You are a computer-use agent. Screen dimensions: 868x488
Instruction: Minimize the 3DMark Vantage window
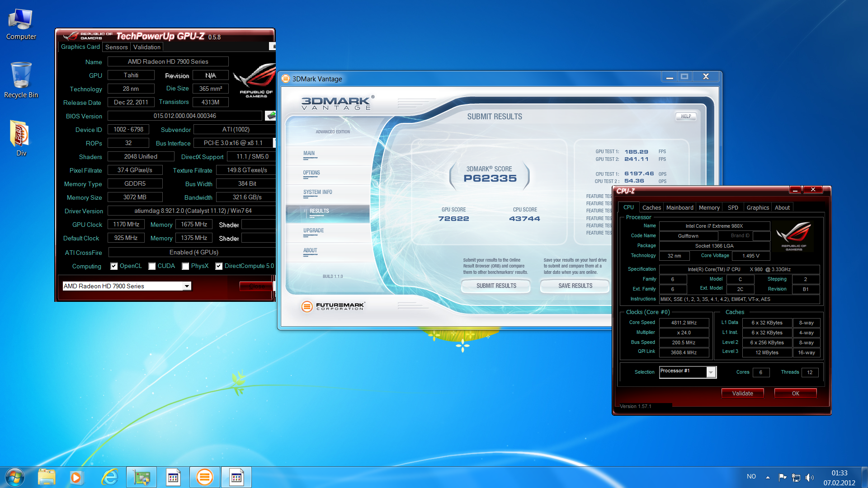pos(670,76)
